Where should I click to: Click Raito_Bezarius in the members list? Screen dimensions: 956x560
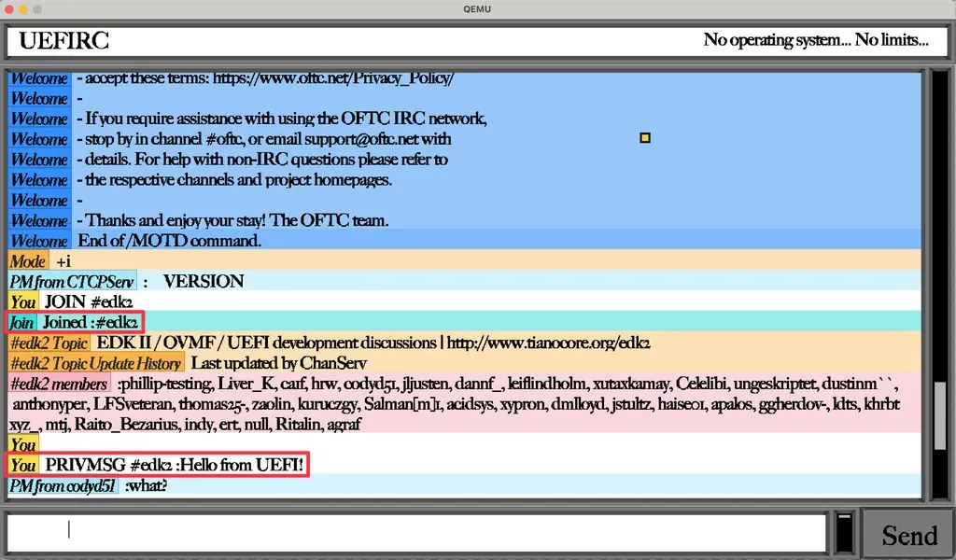click(x=121, y=424)
